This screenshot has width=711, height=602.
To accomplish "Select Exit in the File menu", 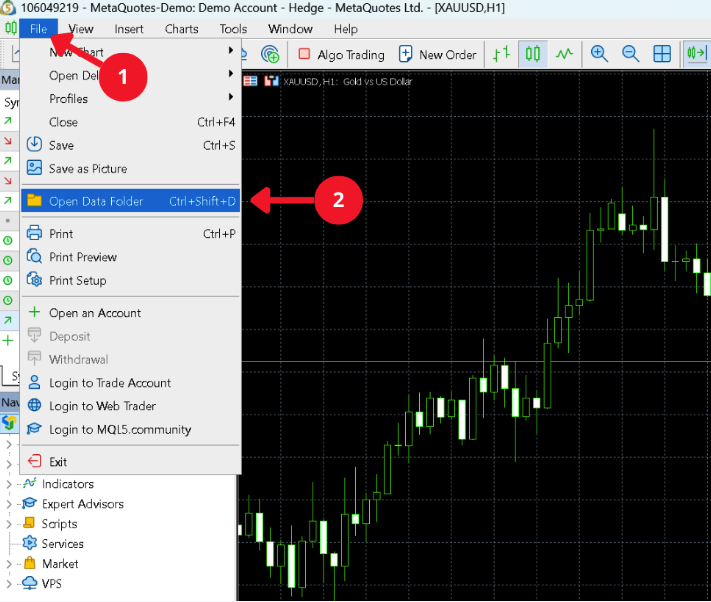I will pyautogui.click(x=58, y=462).
